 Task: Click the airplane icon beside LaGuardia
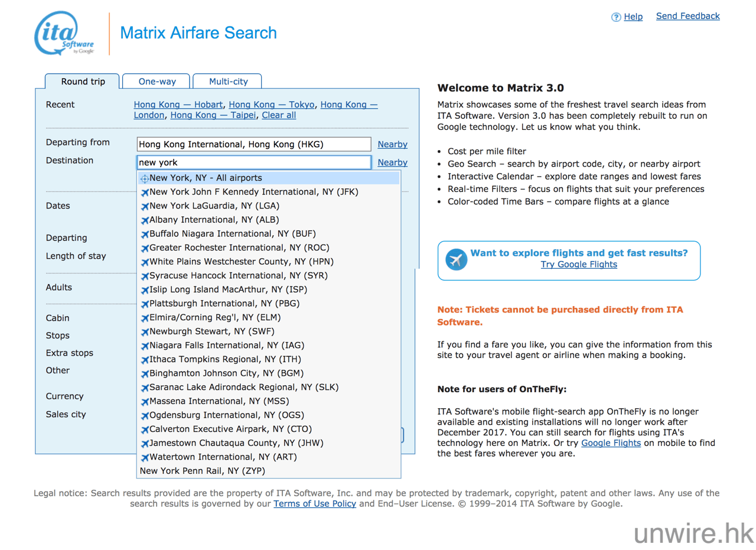(145, 206)
